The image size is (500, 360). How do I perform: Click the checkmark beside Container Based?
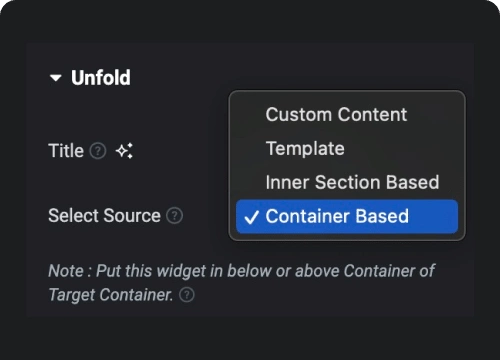tap(251, 217)
